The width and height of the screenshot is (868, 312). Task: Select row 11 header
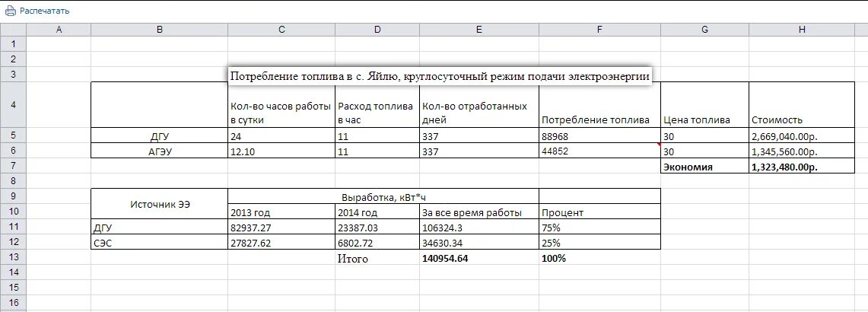(13, 227)
